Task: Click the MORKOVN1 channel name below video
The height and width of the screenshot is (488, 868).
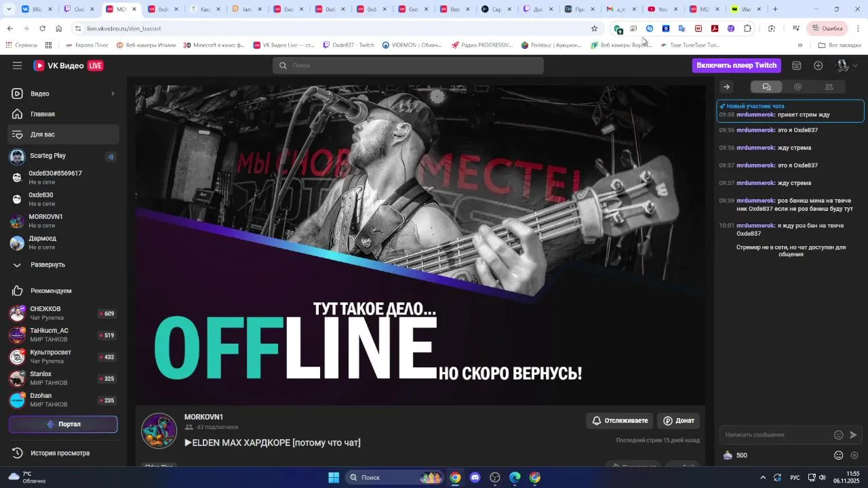Action: pyautogui.click(x=203, y=417)
